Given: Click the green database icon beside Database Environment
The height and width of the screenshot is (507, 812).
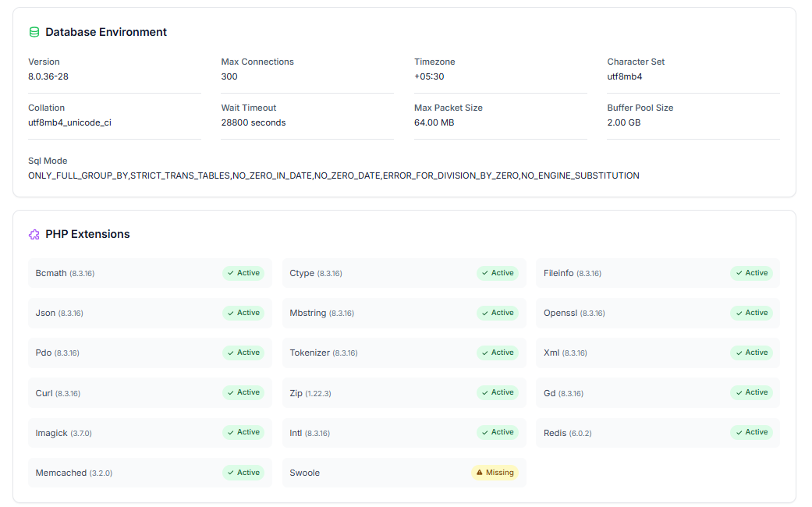Looking at the screenshot, I should click(34, 32).
